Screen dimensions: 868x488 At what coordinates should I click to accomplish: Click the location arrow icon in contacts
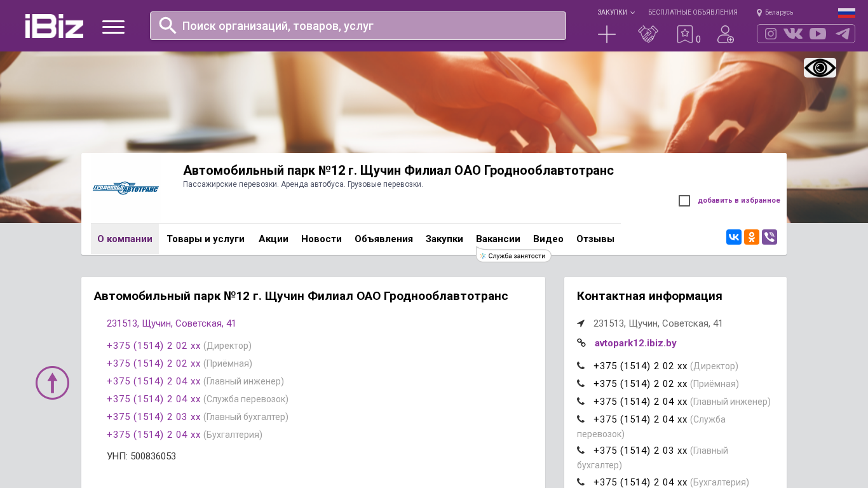pyautogui.click(x=581, y=323)
